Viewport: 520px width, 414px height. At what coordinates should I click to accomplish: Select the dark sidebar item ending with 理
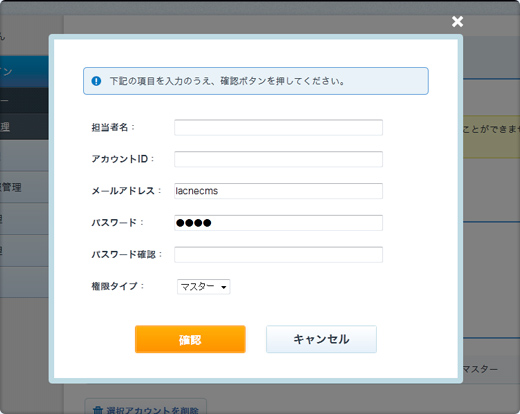click(x=24, y=127)
